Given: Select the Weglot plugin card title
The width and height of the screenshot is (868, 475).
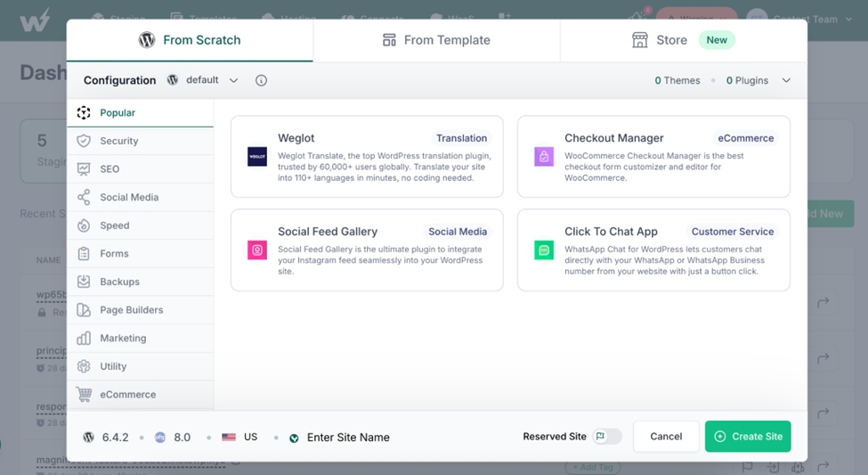Looking at the screenshot, I should point(296,138).
